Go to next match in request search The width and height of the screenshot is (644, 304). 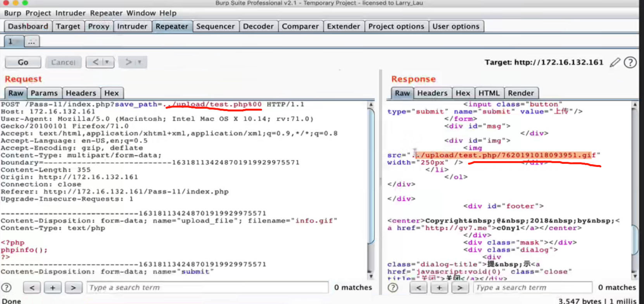[x=73, y=288]
